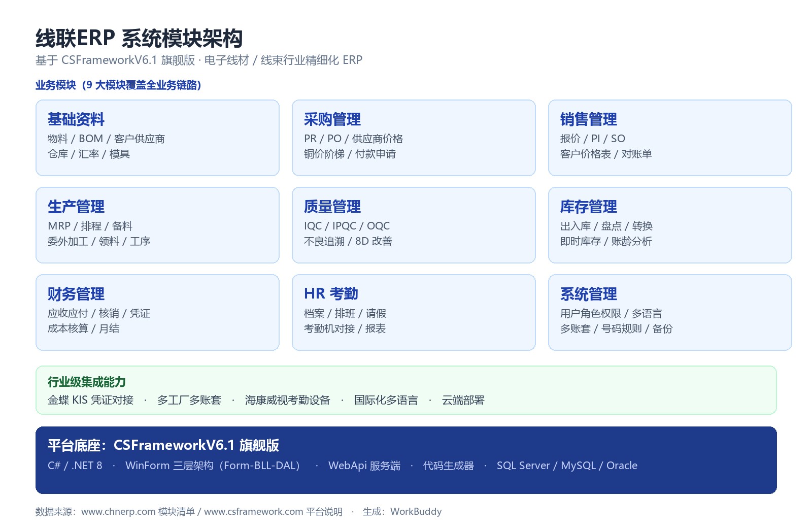Open the www.csframework.com 平台说明 source reference
The height and width of the screenshot is (528, 812).
[273, 511]
